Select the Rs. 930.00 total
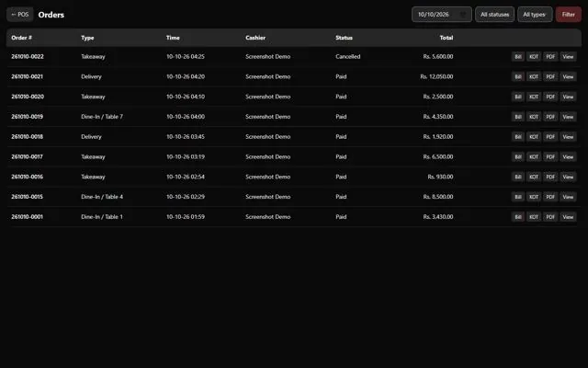This screenshot has width=588, height=368. (440, 177)
